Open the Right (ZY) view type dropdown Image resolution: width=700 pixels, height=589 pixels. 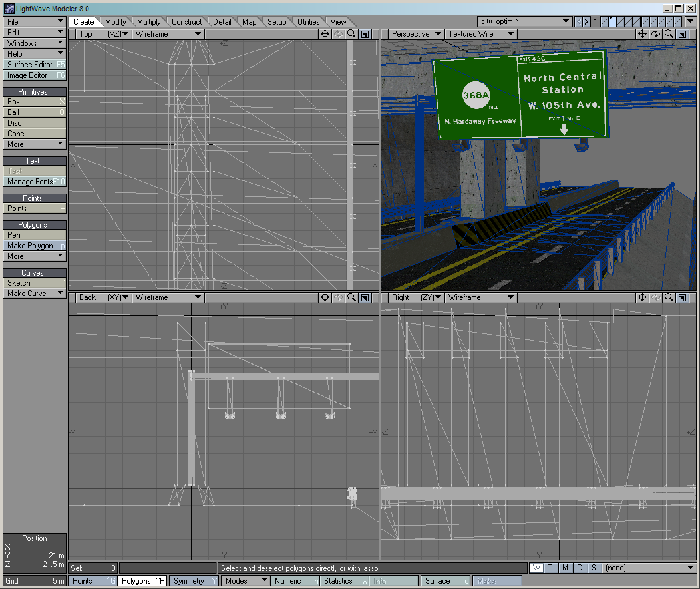pos(416,297)
